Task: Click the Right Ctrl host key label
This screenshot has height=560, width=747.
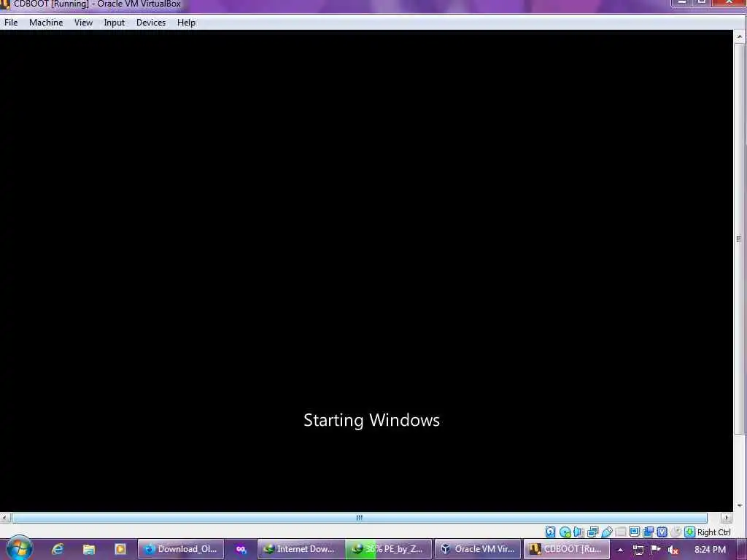Action: point(713,532)
